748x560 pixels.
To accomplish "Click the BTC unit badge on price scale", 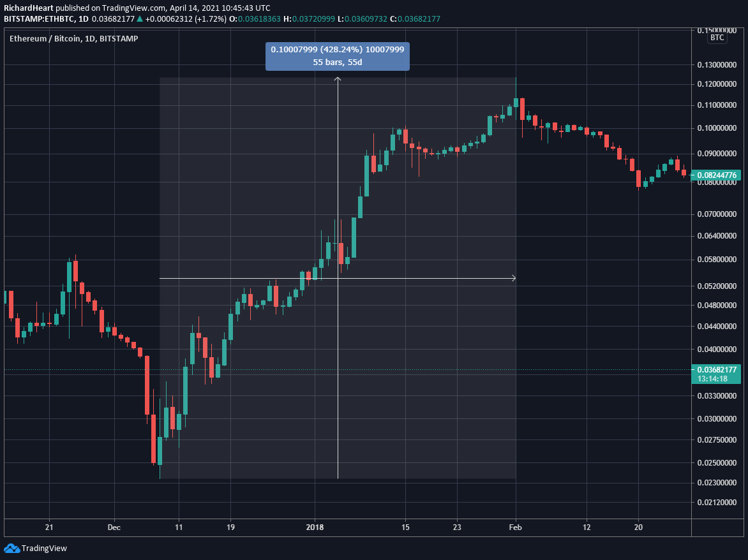I will [716, 37].
